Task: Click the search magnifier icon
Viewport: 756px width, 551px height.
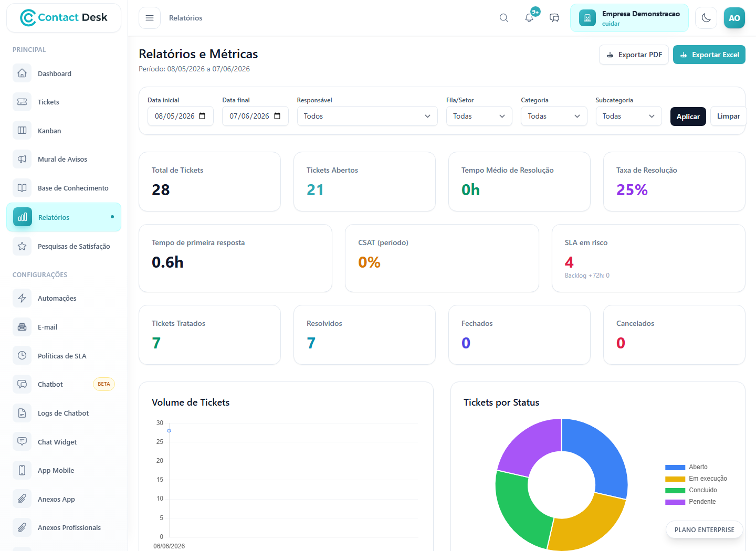Action: pyautogui.click(x=503, y=18)
